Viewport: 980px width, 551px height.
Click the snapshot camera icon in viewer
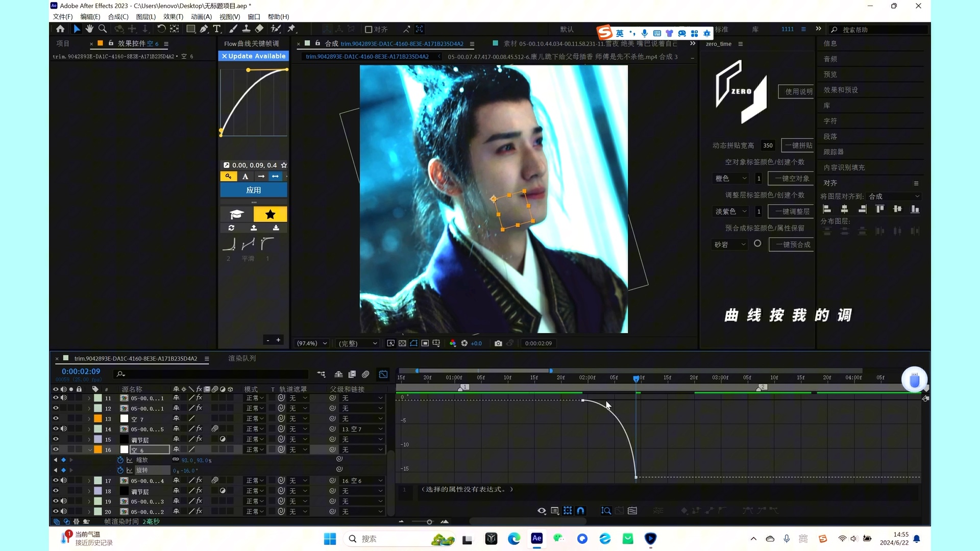pyautogui.click(x=498, y=343)
